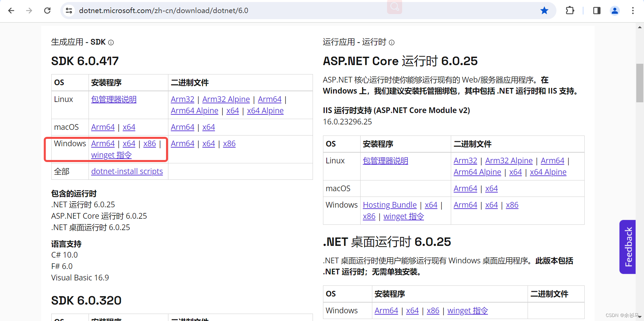
Task: Open .NET 桌面运行时 winget 指令 link
Action: coord(468,311)
